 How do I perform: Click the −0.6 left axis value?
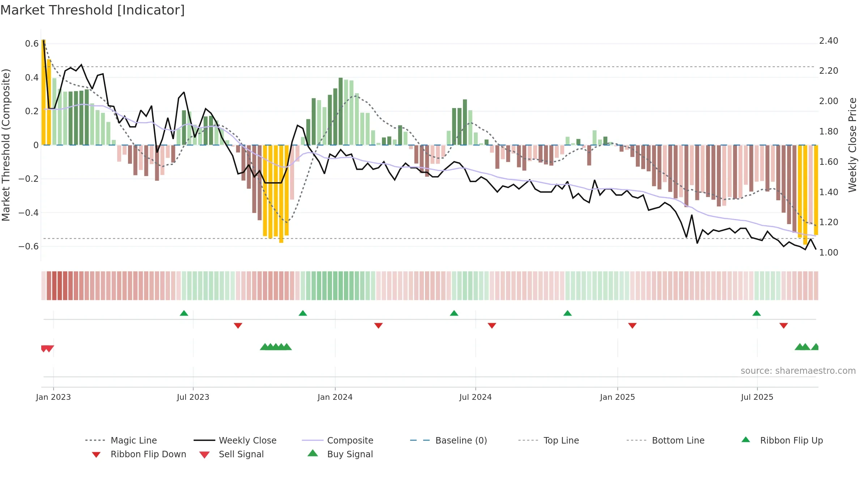click(29, 247)
